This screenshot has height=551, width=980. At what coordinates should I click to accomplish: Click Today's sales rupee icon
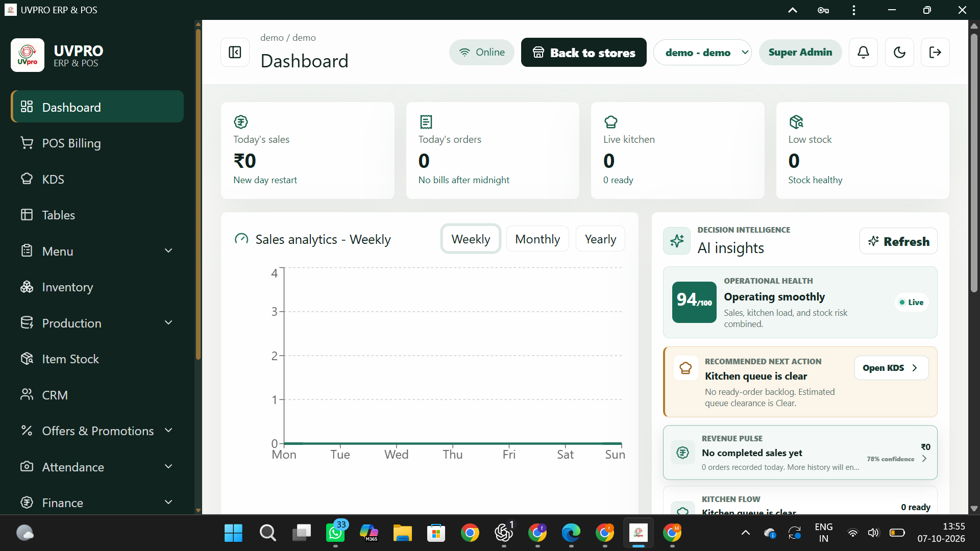tap(241, 122)
